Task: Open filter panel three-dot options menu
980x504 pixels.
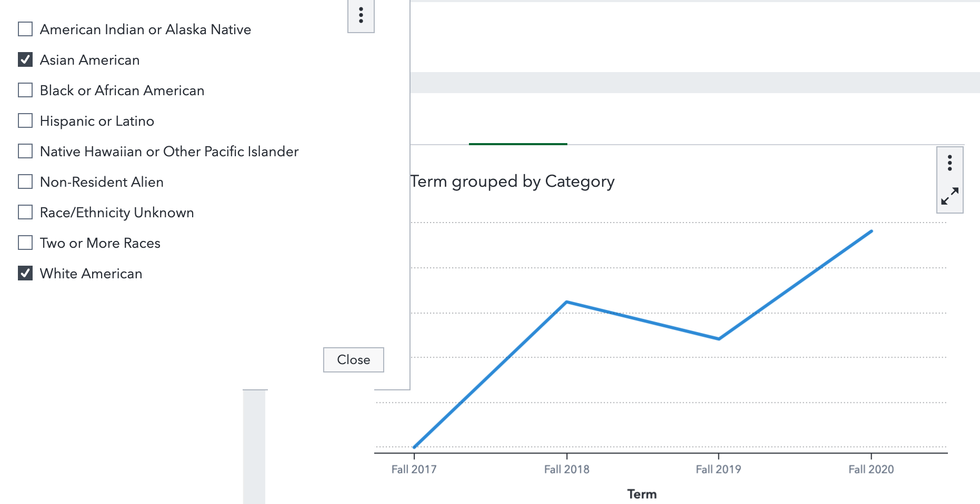Action: tap(361, 15)
